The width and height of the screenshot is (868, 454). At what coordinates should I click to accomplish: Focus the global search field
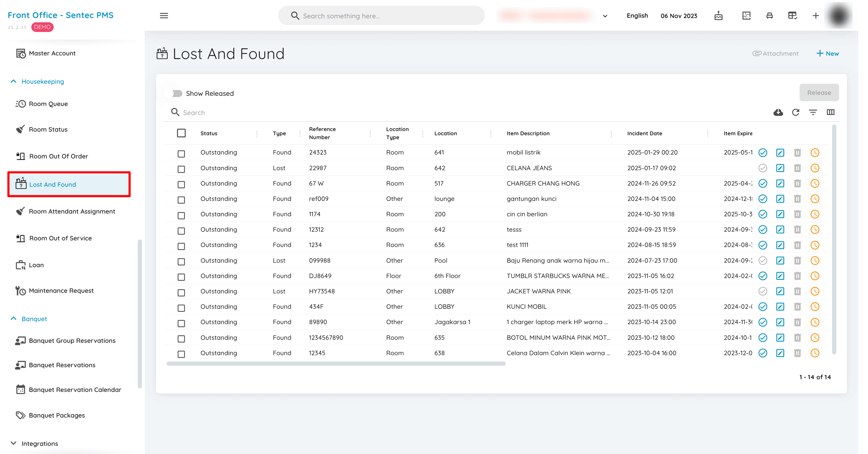(381, 15)
